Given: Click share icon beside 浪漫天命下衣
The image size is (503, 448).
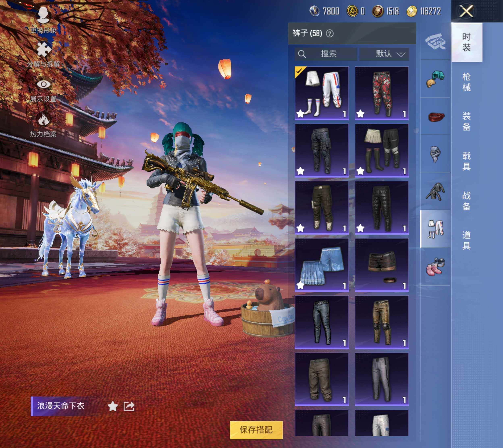Looking at the screenshot, I should (129, 406).
